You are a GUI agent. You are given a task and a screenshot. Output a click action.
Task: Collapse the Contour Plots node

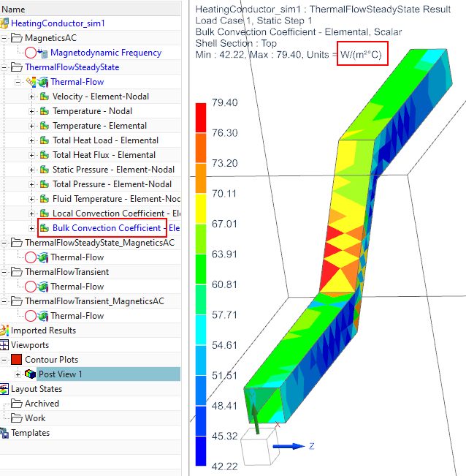coord(5,360)
